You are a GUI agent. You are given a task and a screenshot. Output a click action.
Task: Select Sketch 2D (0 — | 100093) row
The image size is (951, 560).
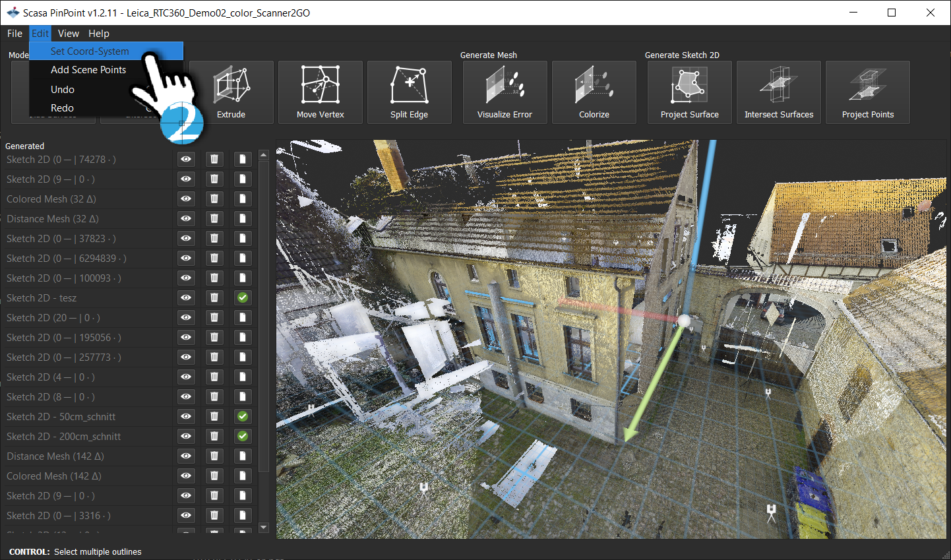coord(88,278)
